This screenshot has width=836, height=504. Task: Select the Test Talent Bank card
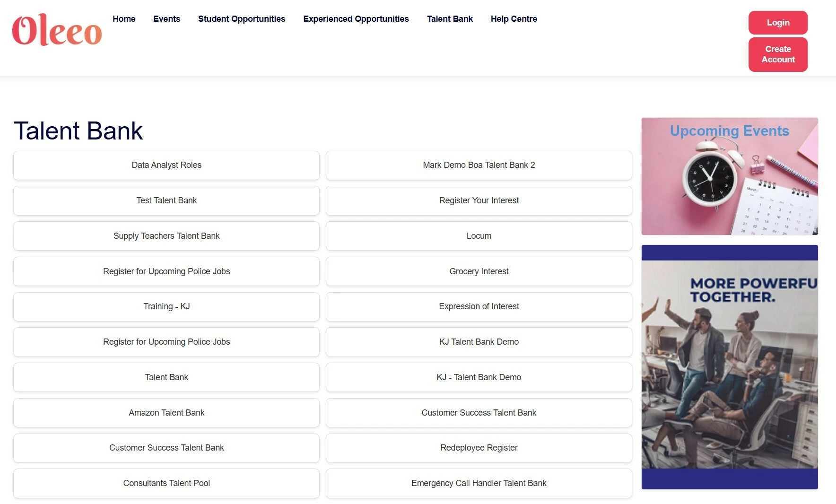pos(166,200)
